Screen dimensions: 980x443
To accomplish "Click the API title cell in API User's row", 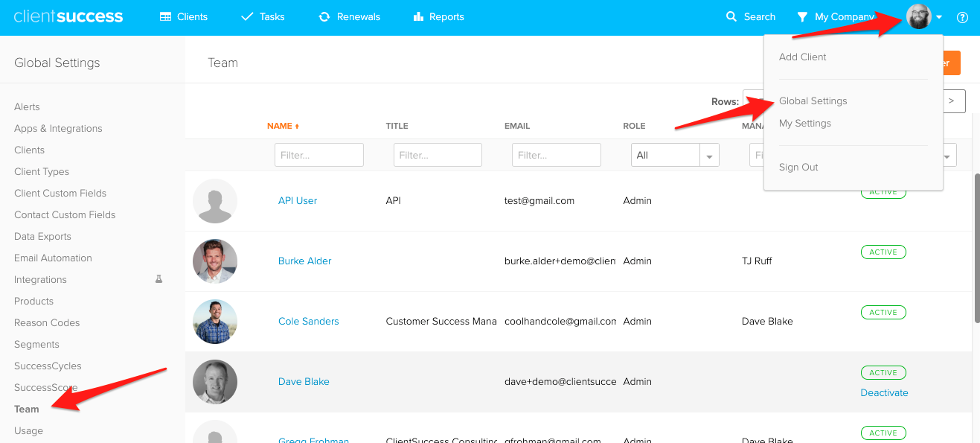I will click(x=394, y=200).
